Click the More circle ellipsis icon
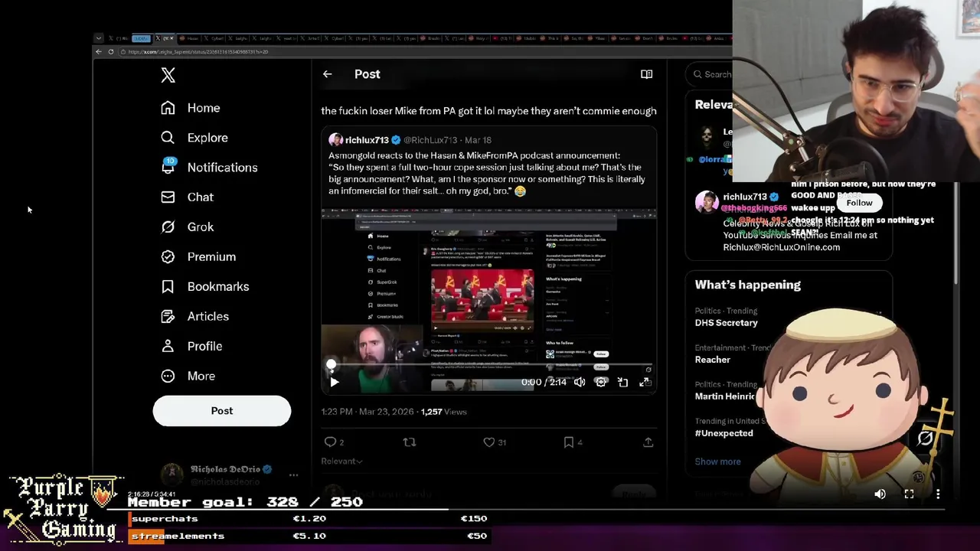980x551 pixels. 168,377
